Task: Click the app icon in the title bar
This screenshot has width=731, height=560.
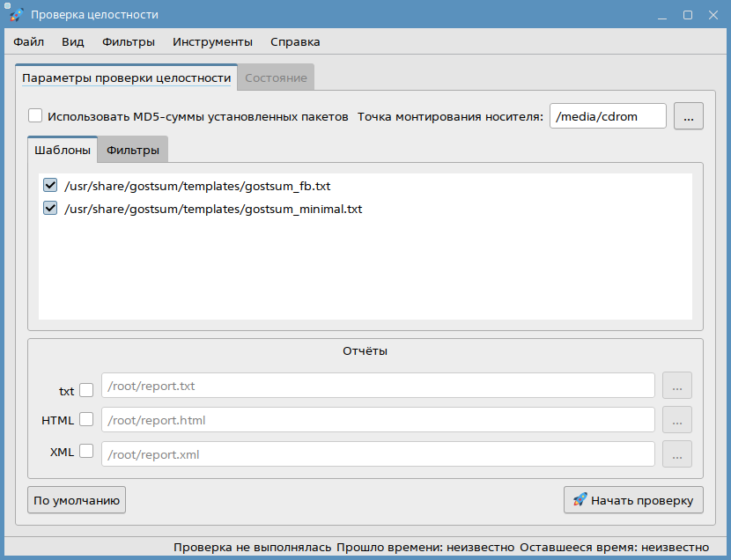Action: click(x=16, y=15)
